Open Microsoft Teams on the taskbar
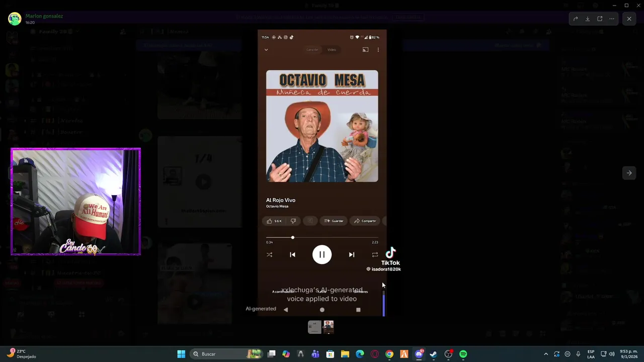 click(315, 354)
